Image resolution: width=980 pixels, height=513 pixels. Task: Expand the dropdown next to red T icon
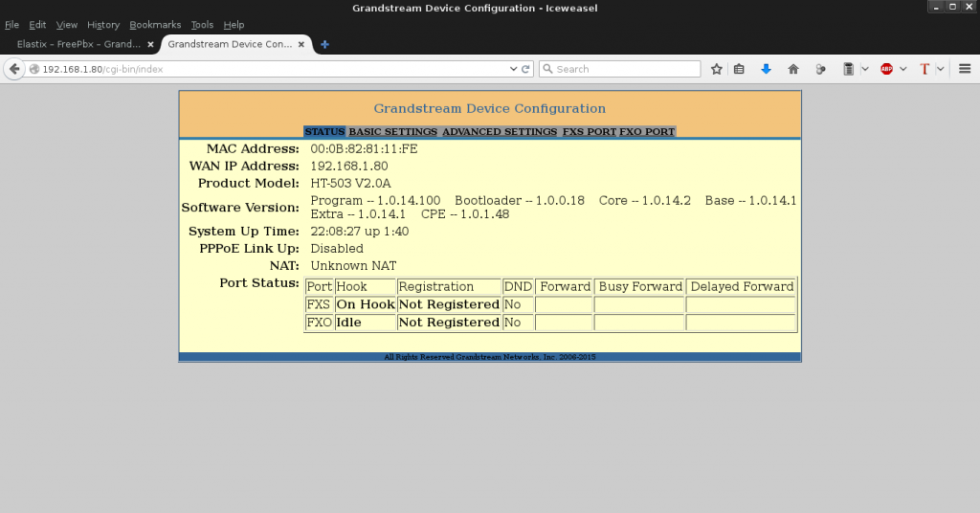[x=940, y=69]
